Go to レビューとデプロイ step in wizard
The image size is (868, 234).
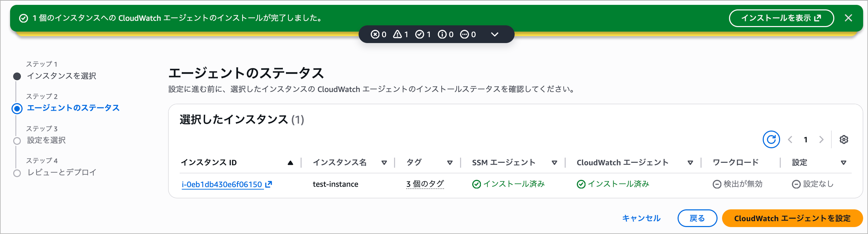point(62,173)
